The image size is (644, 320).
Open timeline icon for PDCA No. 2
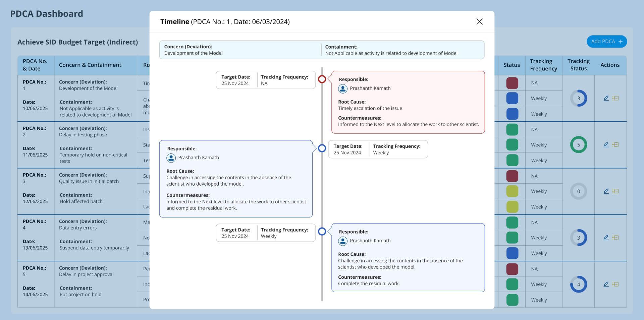[615, 145]
